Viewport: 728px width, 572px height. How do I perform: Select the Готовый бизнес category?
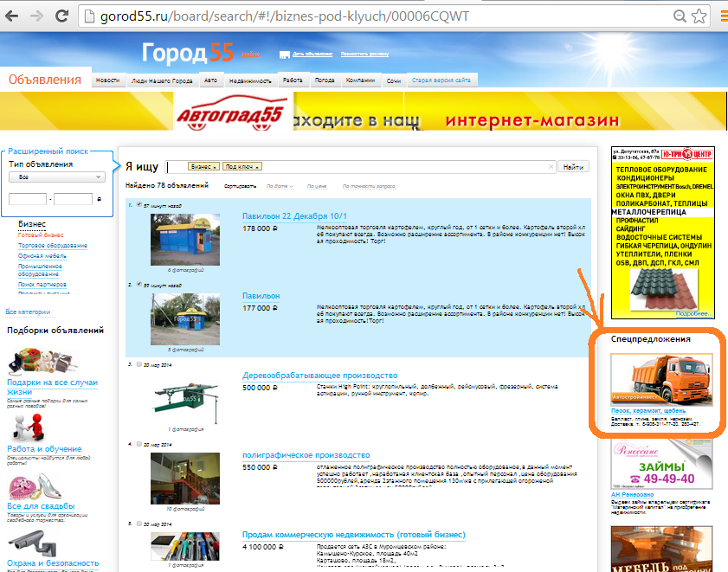coord(41,235)
